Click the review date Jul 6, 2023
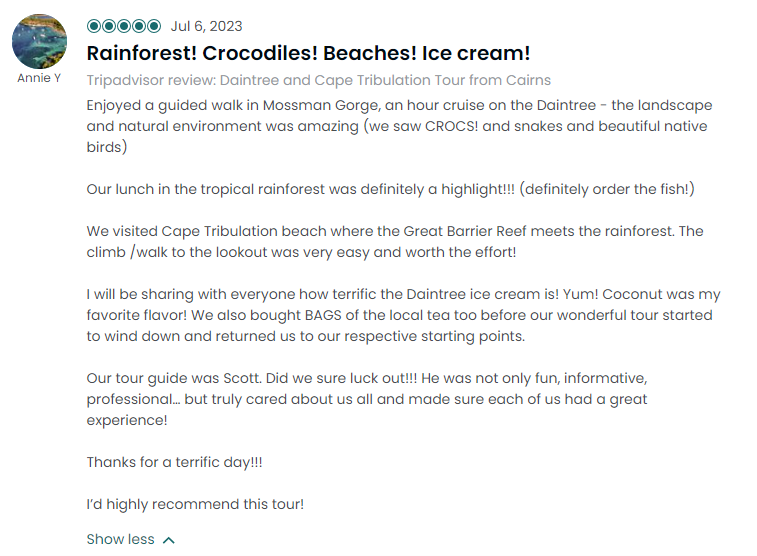 (206, 26)
